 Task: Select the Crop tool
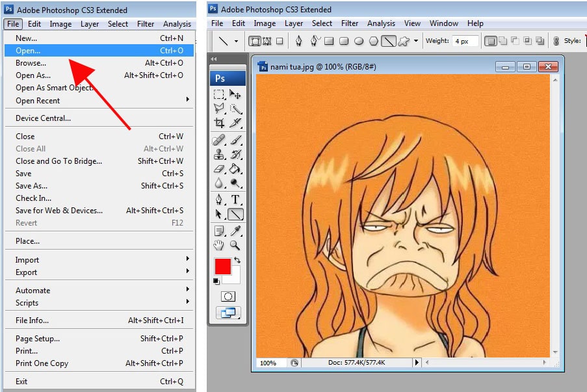coord(219,123)
